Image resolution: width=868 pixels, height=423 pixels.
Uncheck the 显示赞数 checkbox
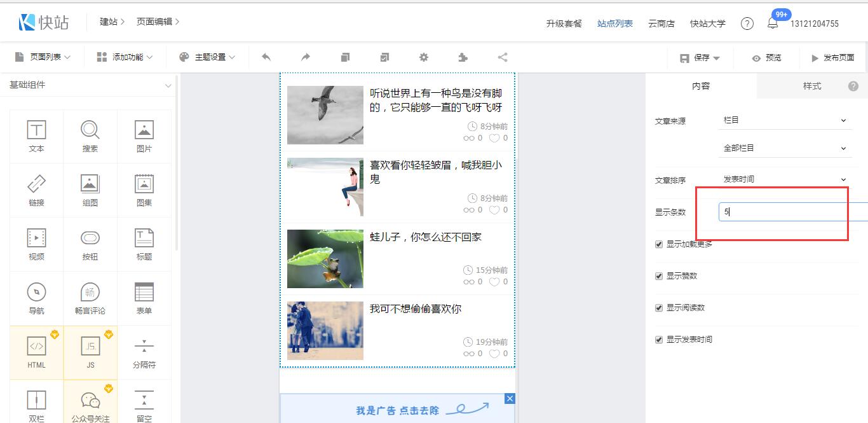tap(659, 276)
